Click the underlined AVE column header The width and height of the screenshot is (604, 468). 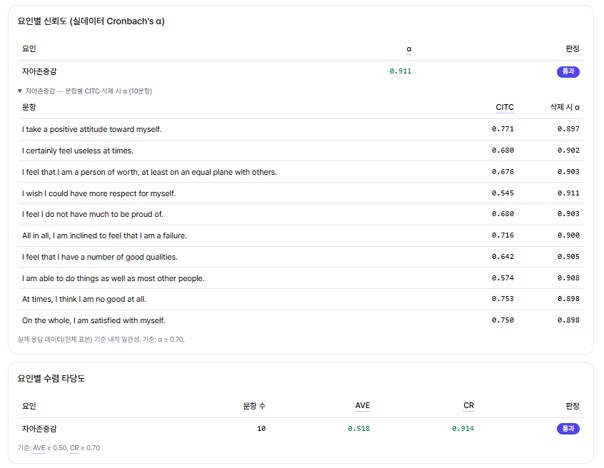click(362, 406)
